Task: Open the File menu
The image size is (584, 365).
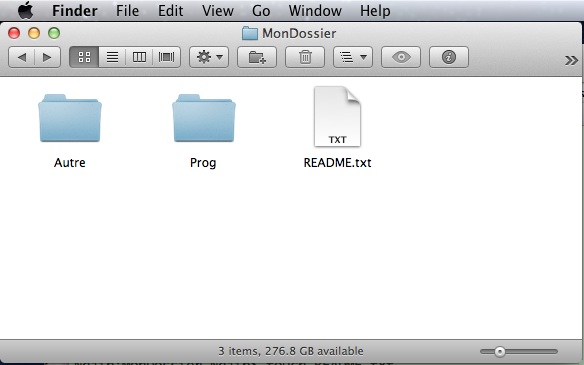Action: tap(127, 11)
